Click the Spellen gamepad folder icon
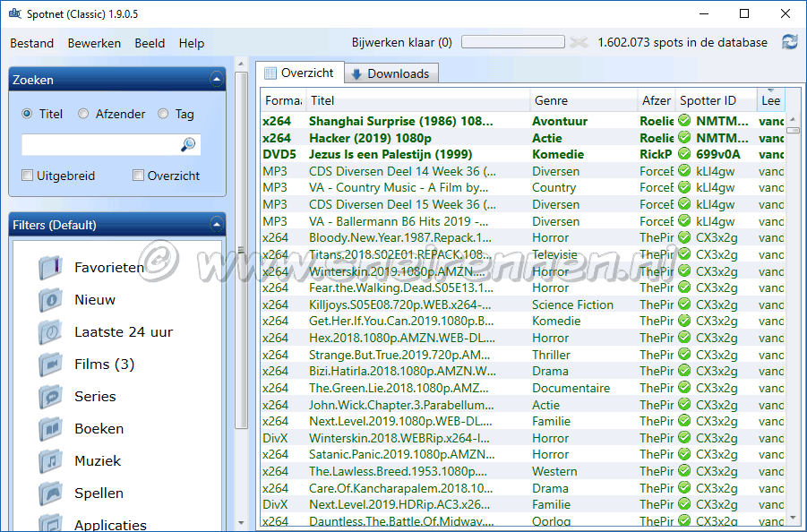The image size is (807, 532). pos(51,493)
